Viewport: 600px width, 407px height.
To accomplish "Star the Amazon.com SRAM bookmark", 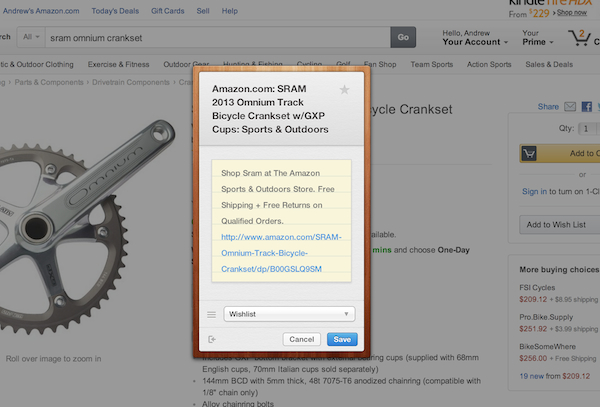I will pos(344,90).
